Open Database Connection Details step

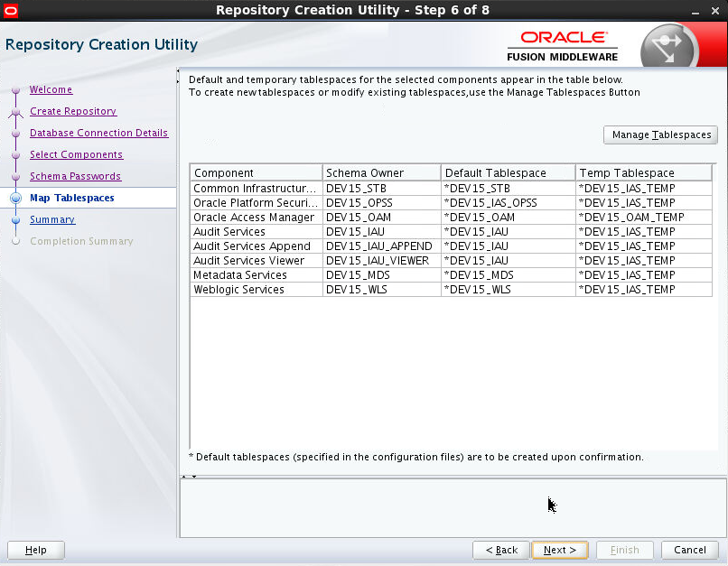coord(98,133)
